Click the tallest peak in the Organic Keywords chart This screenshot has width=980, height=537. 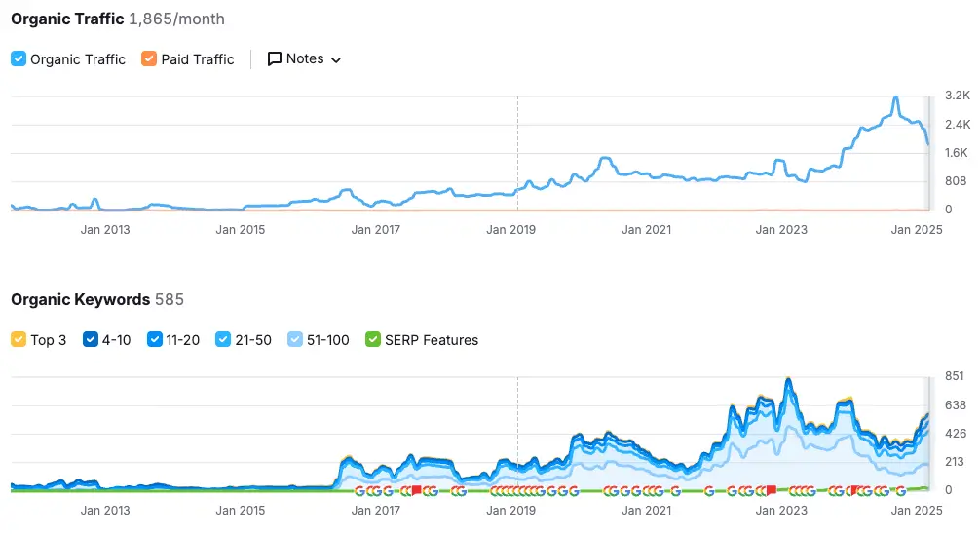point(788,379)
